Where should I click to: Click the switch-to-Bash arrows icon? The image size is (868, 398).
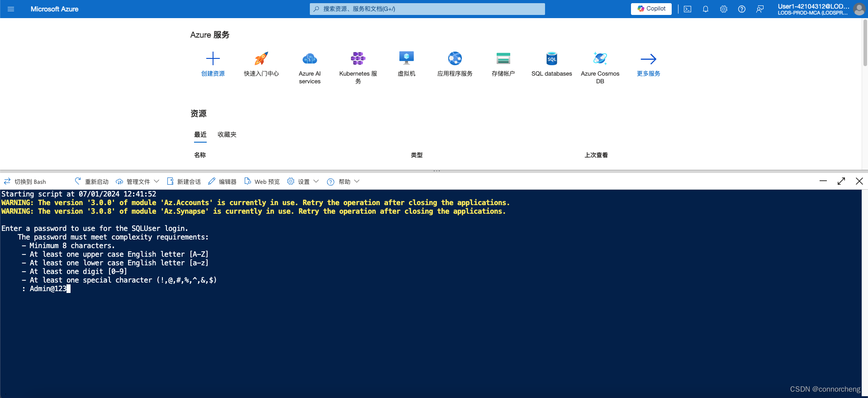(x=7, y=182)
